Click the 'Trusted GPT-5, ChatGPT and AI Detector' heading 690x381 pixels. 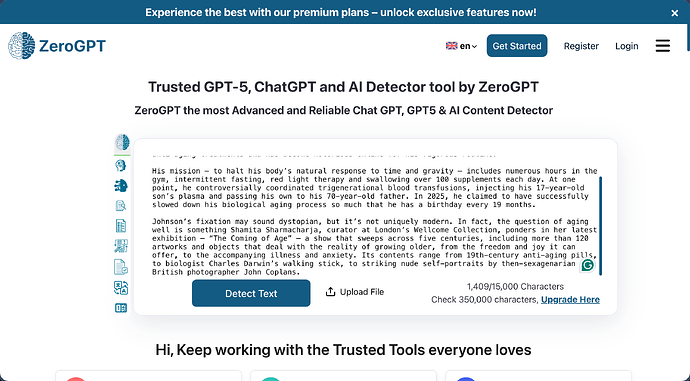click(343, 87)
